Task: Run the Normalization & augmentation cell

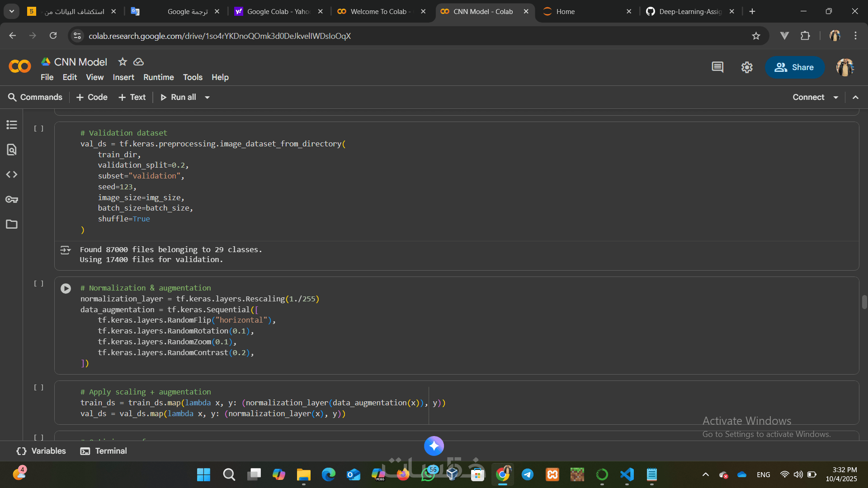Action: pyautogui.click(x=66, y=288)
